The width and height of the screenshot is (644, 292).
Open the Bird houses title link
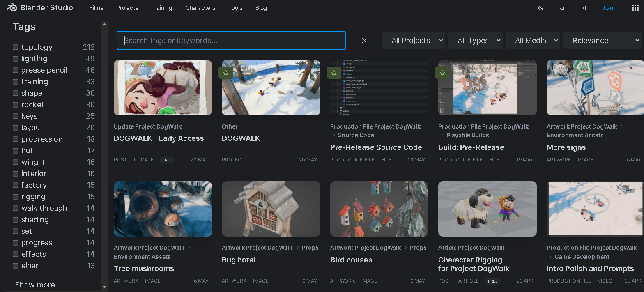351,260
